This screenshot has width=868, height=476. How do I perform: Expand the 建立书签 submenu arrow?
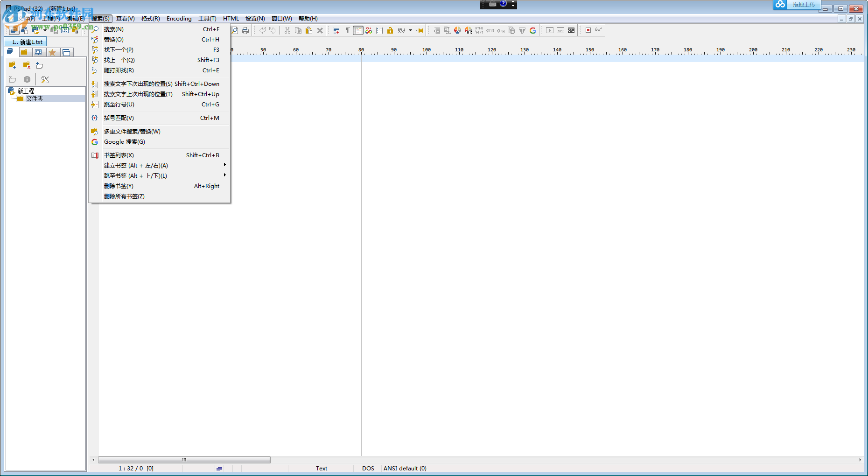[224, 165]
